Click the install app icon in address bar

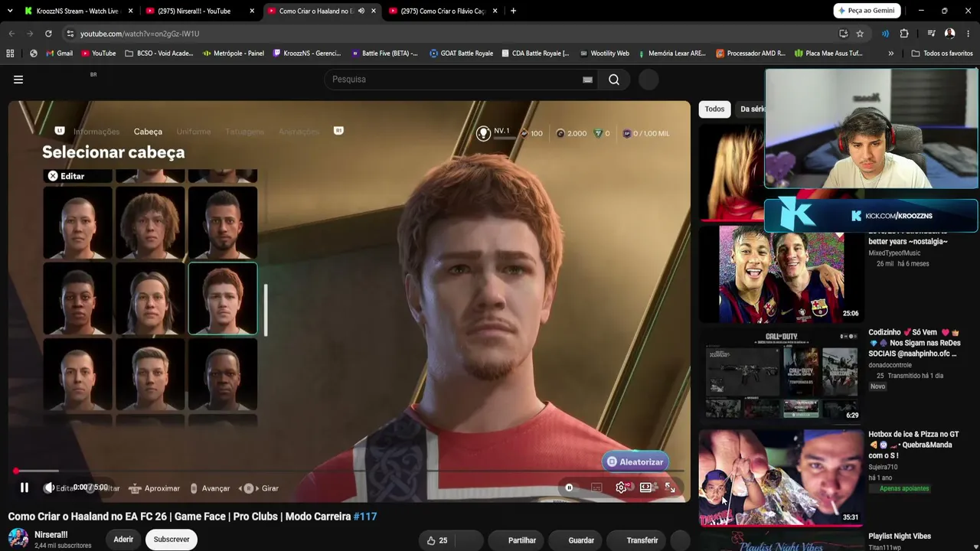pos(844,34)
